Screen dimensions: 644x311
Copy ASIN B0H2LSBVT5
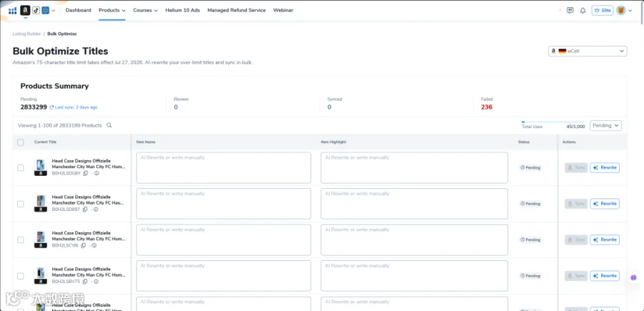[x=85, y=282]
